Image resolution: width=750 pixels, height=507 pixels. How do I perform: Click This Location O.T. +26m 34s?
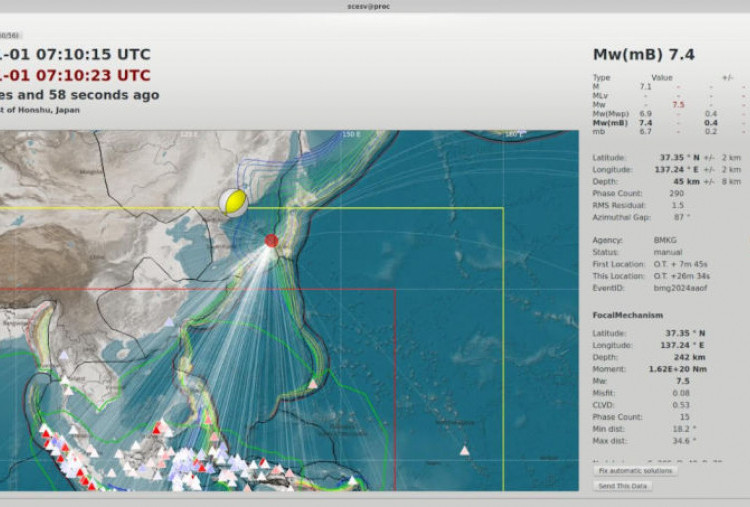[682, 276]
